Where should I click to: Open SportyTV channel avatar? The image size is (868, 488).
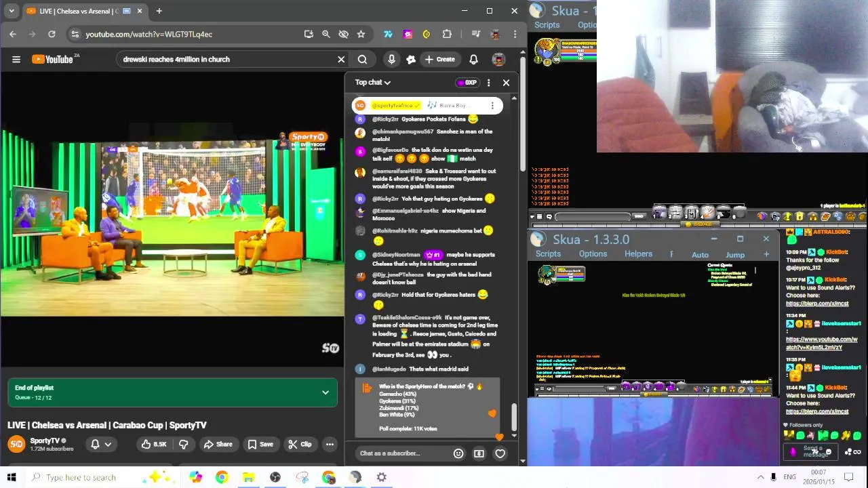(x=16, y=445)
